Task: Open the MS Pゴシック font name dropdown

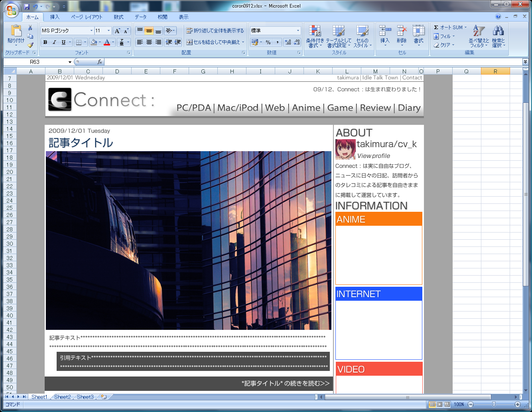Action: (x=91, y=31)
